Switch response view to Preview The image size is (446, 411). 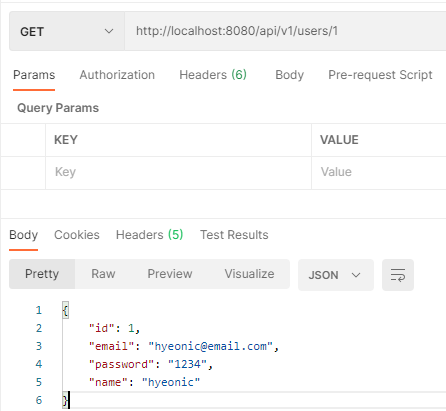(x=170, y=274)
